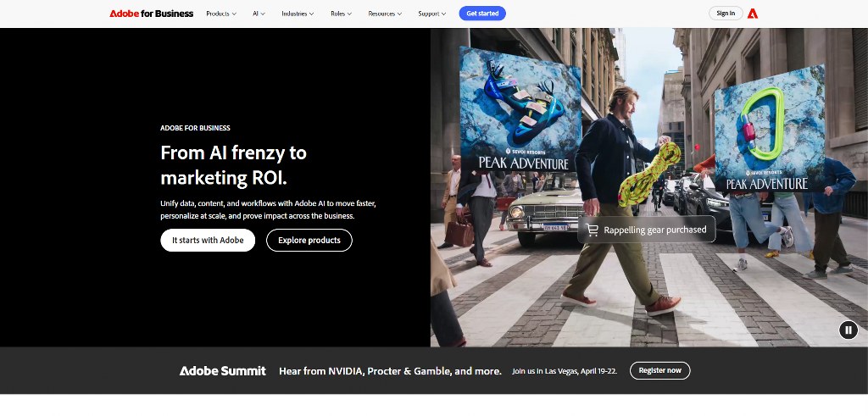Click the Adobe for Business logo
This screenshot has height=416, width=868.
[x=151, y=14]
